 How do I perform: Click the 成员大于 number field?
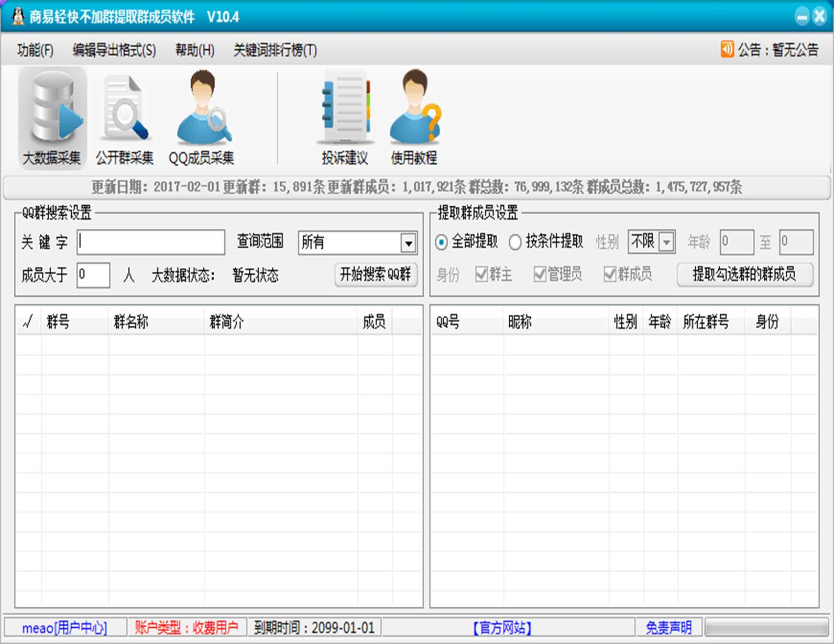tap(93, 275)
